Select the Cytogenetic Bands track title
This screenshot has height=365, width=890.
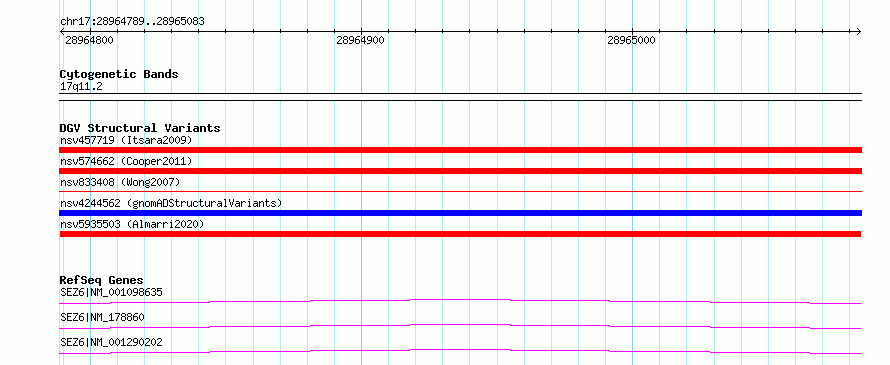119,74
